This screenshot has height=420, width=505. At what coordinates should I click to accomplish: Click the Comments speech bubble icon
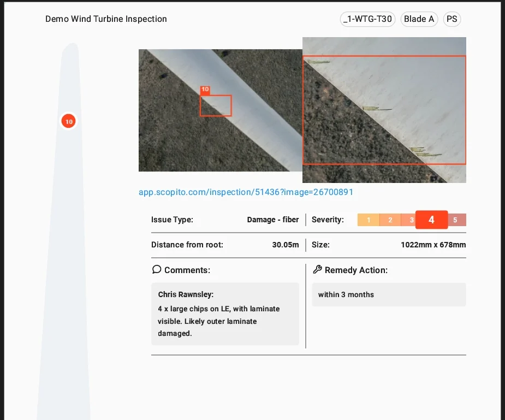tap(157, 269)
